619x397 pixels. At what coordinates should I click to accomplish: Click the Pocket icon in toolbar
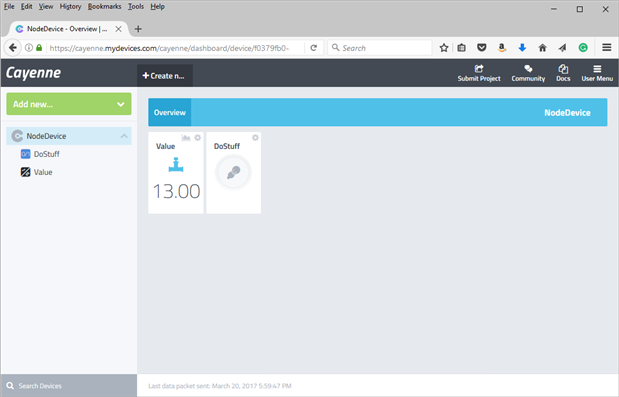tap(482, 48)
